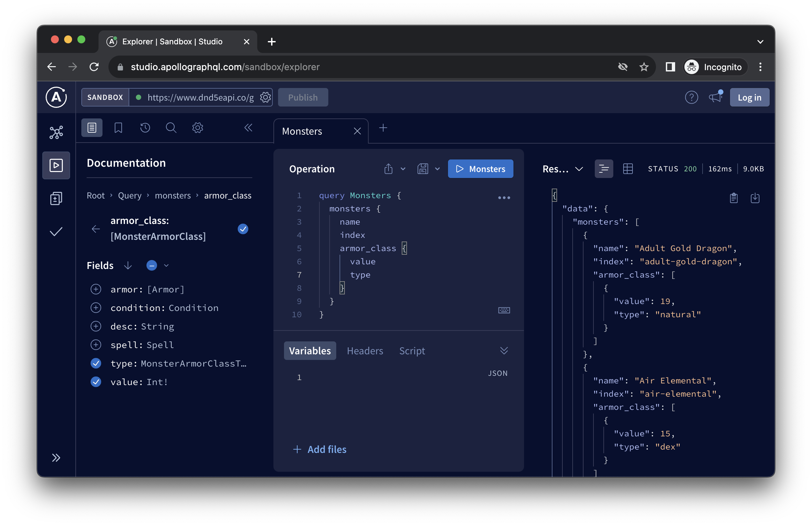Deselect all fields minus button
The image size is (812, 526).
(152, 266)
